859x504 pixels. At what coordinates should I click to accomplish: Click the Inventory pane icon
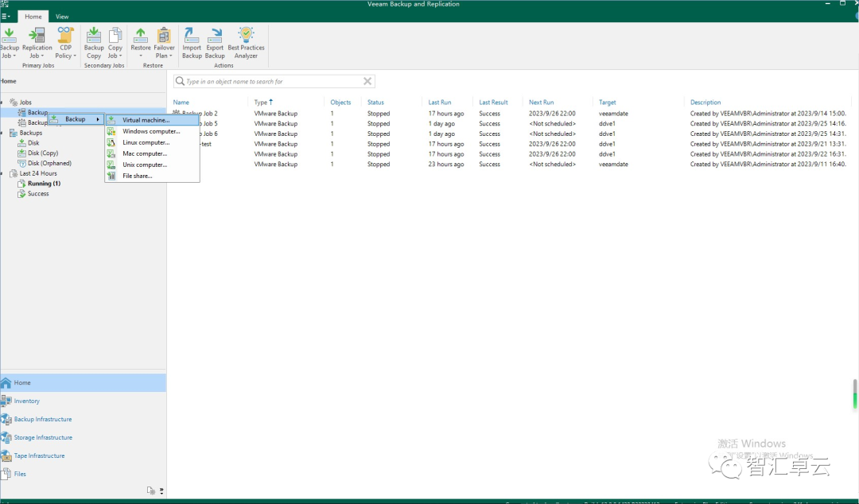(x=6, y=401)
